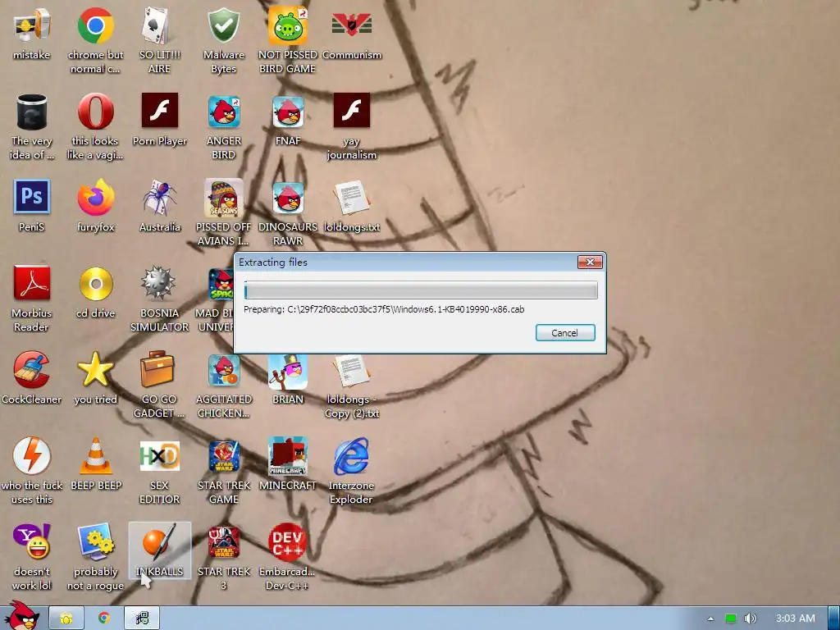Screen dimensions: 840x630
Task: Close the Extracting files dialog
Action: click(x=590, y=262)
